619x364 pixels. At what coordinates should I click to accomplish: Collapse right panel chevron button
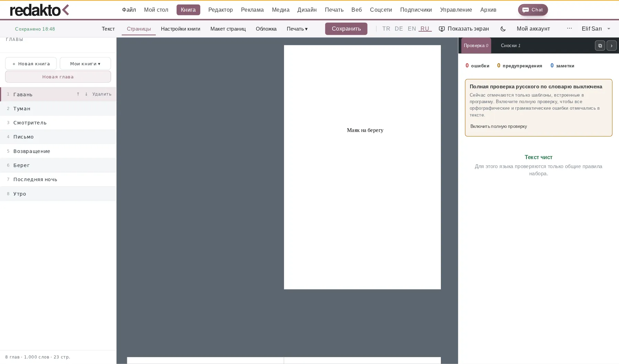click(x=611, y=46)
